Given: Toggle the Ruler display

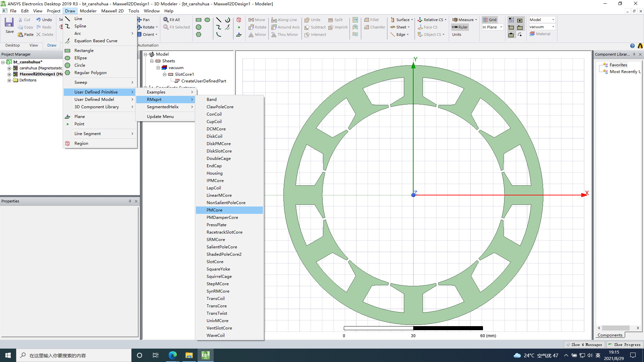Looking at the screenshot, I should pos(460,27).
